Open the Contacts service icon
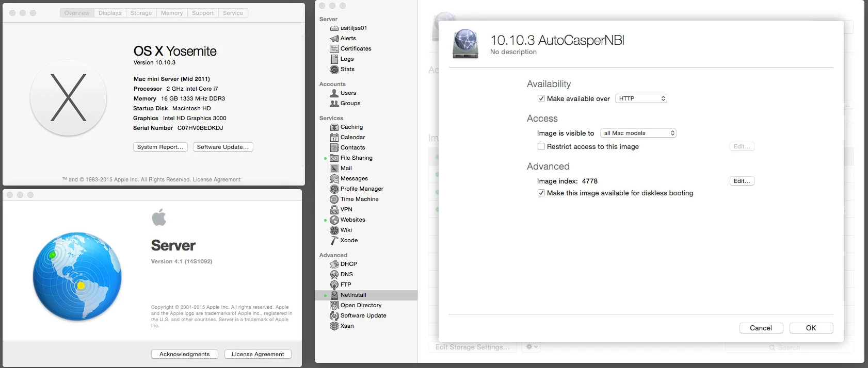Viewport: 868px width, 368px height. (334, 147)
